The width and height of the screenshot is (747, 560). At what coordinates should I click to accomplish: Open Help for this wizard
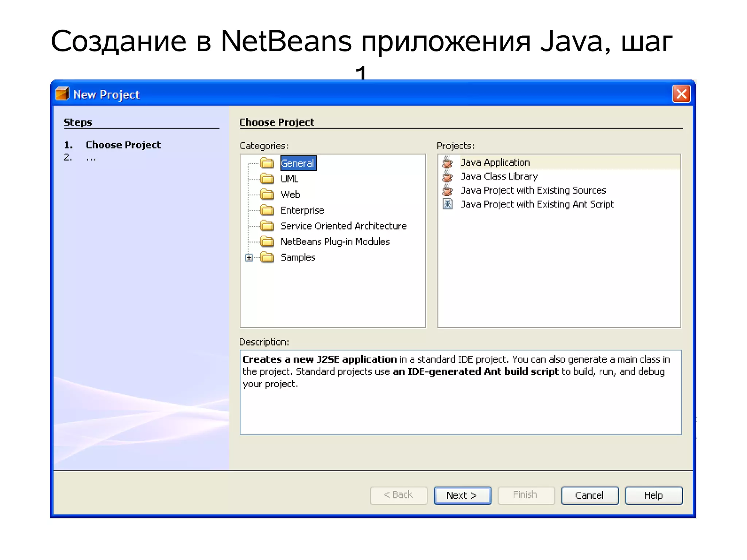tap(654, 495)
